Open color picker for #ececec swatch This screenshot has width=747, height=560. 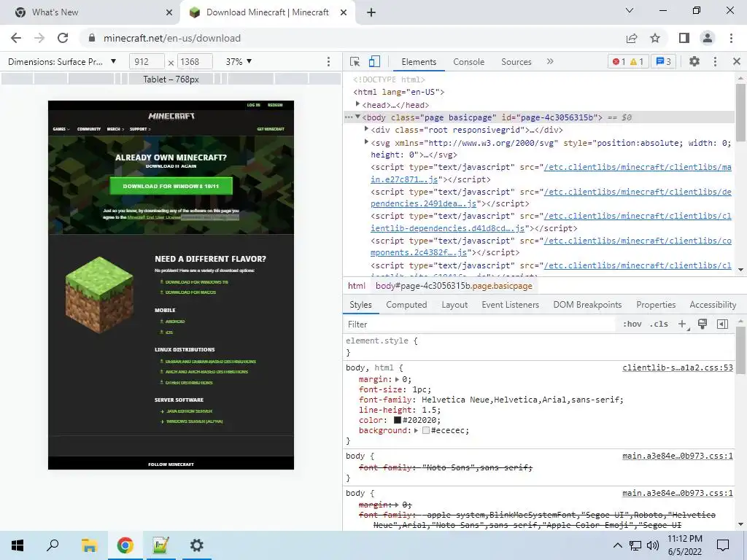click(426, 430)
